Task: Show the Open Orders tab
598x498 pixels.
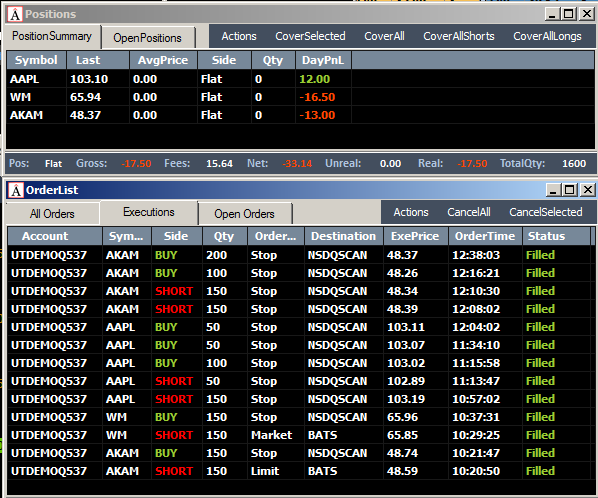Action: [244, 214]
